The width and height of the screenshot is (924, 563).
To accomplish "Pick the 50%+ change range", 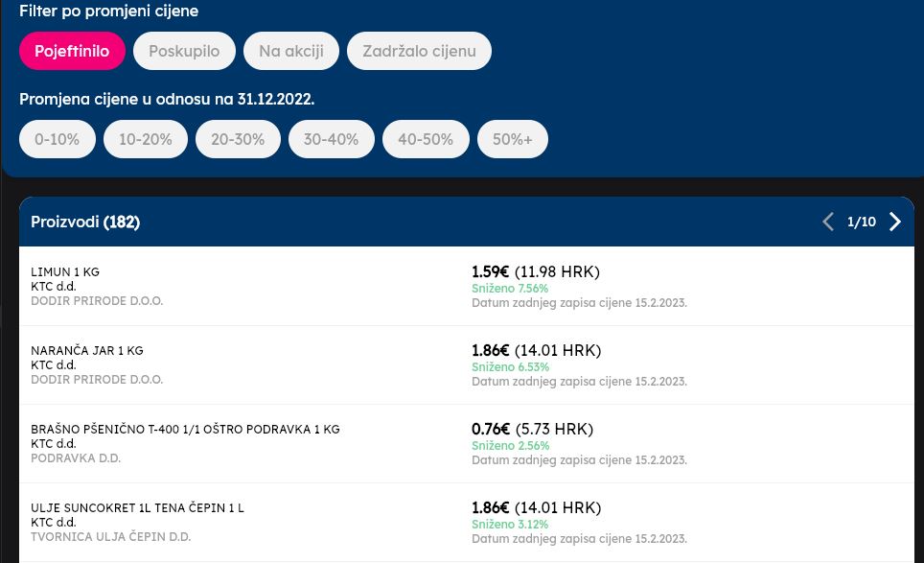I will tap(513, 139).
